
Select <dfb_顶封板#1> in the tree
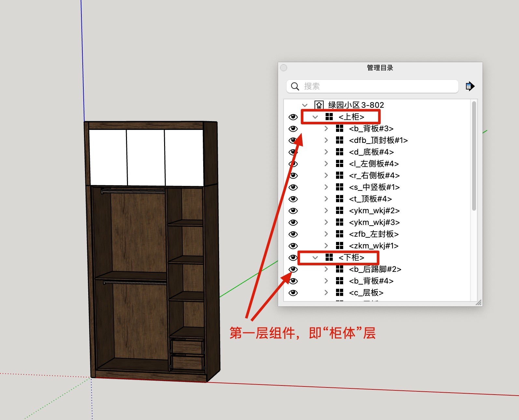(x=378, y=140)
